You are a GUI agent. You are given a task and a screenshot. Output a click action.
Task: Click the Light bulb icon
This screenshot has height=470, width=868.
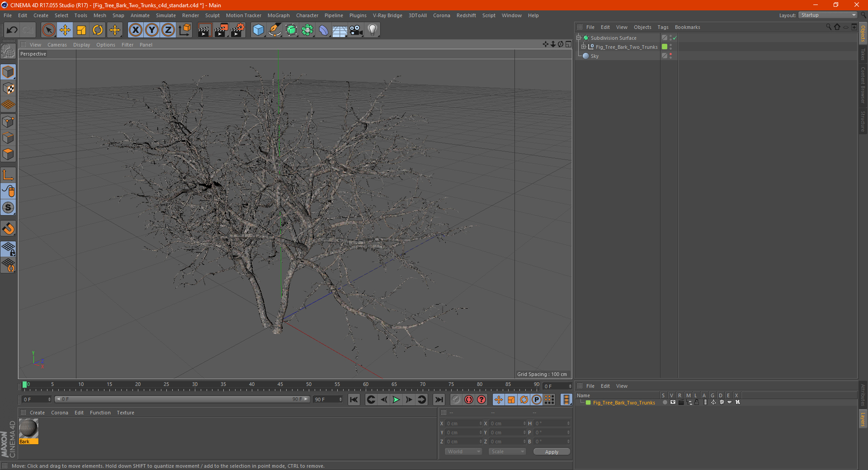click(372, 30)
